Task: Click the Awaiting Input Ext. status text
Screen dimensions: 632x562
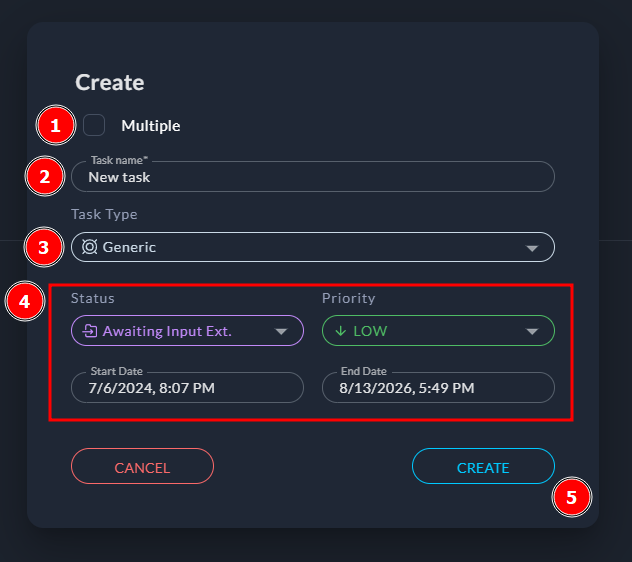Action: (167, 331)
